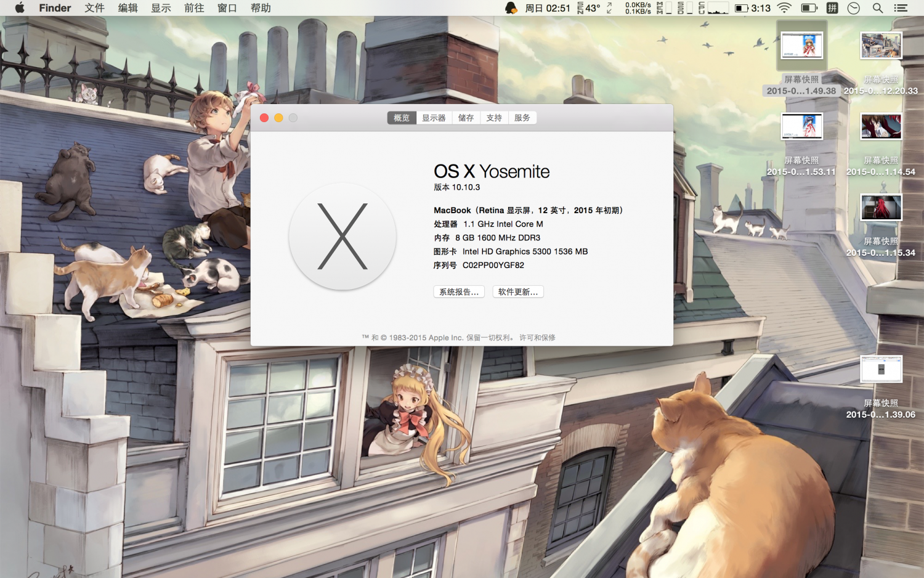This screenshot has width=924, height=578.
Task: Open the Wi-Fi status menu
Action: pos(784,8)
